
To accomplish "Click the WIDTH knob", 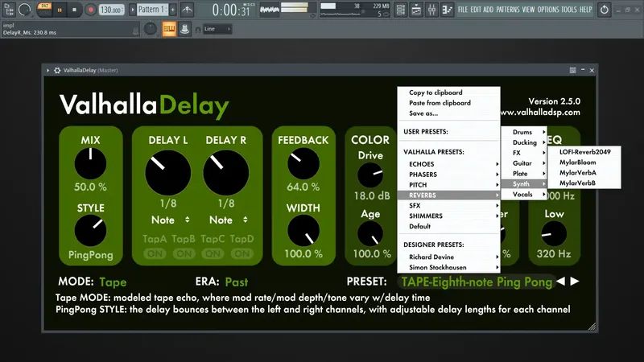I will point(303,231).
